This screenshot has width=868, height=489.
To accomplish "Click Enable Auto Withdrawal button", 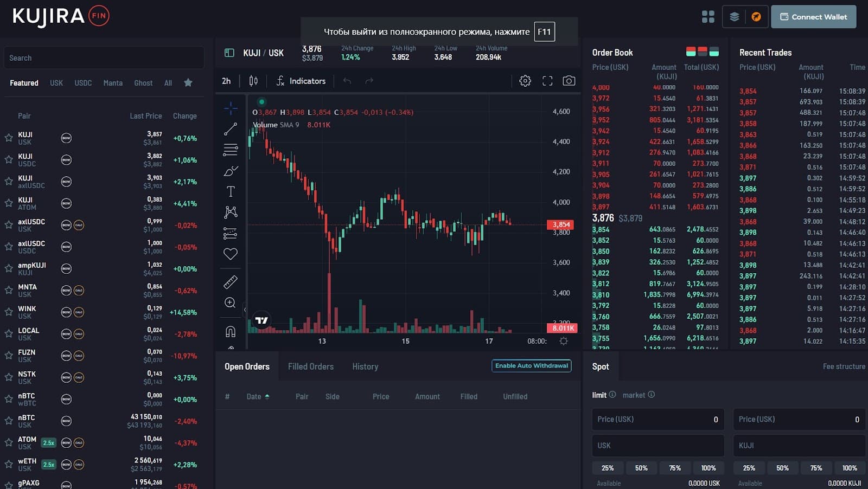I will click(531, 366).
